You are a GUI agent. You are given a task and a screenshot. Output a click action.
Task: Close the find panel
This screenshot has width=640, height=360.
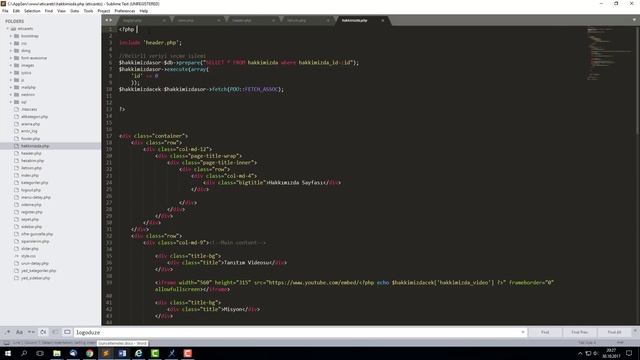point(635,331)
